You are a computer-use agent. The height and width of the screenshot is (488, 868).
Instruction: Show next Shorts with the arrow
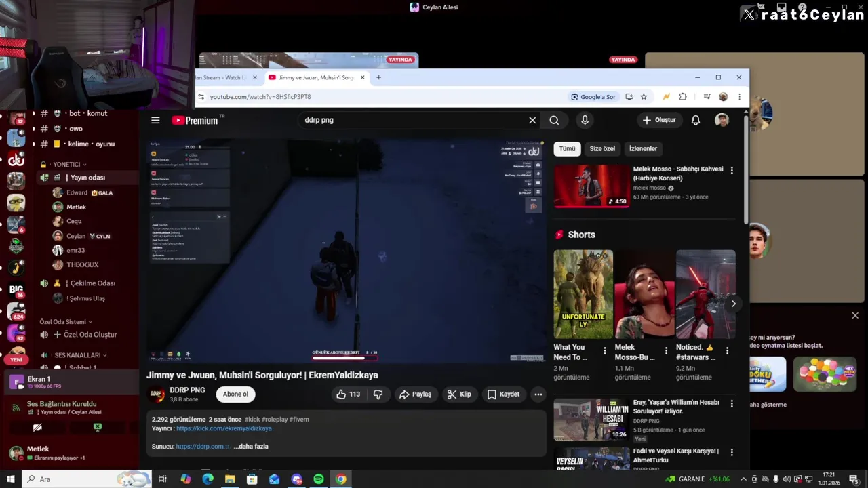pos(733,304)
